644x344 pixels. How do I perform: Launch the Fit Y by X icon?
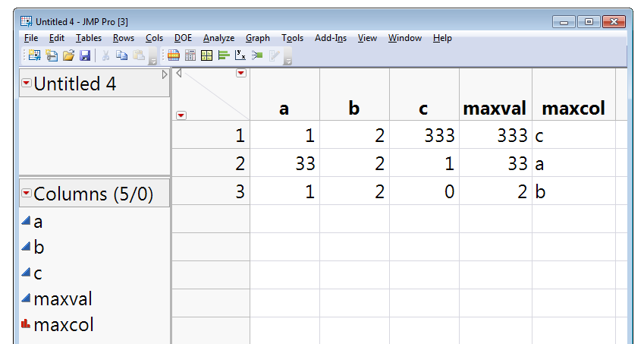[240, 55]
